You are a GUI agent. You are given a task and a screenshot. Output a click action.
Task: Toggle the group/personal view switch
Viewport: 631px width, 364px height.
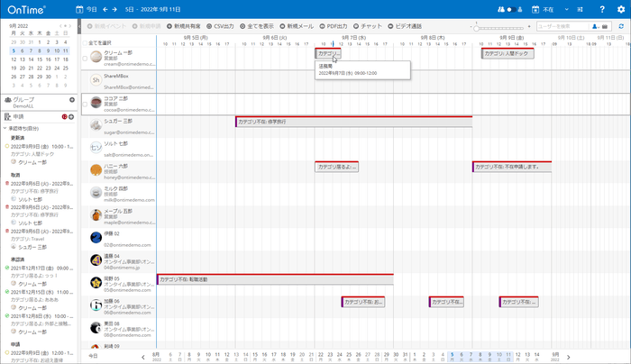(513, 8)
